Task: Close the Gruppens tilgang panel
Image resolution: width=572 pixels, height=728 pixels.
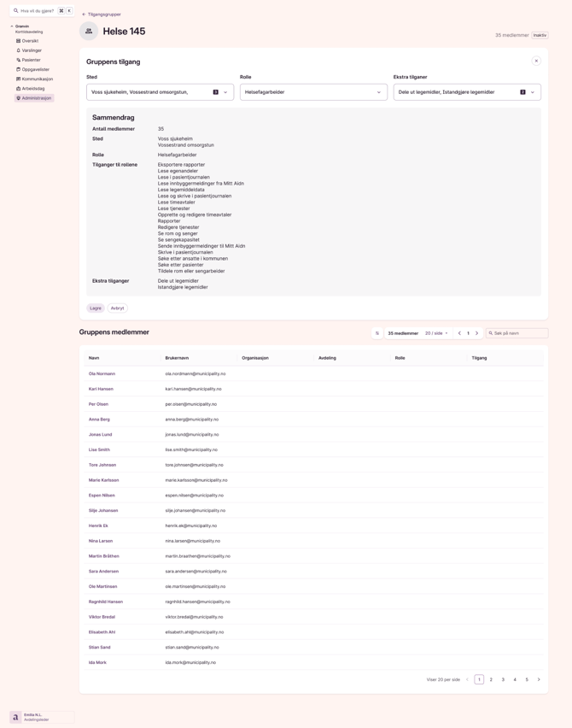Action: (536, 61)
